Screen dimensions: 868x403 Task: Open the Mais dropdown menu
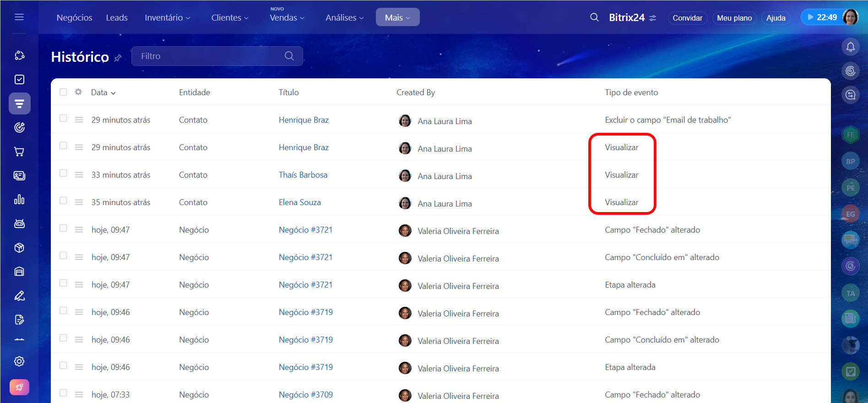tap(397, 17)
